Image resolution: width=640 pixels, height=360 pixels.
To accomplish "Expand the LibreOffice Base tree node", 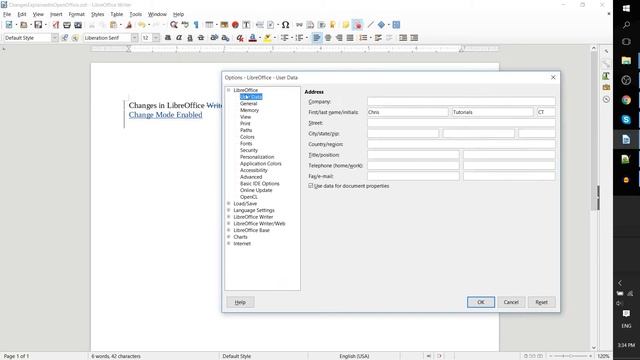I will click(229, 230).
